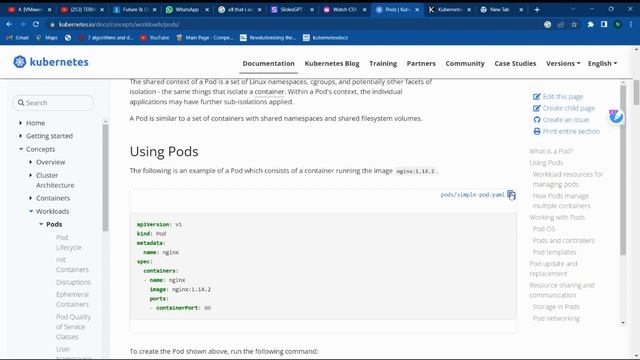Screen dimensions: 640x360
Task: Open the English language dropdown
Action: point(602,64)
